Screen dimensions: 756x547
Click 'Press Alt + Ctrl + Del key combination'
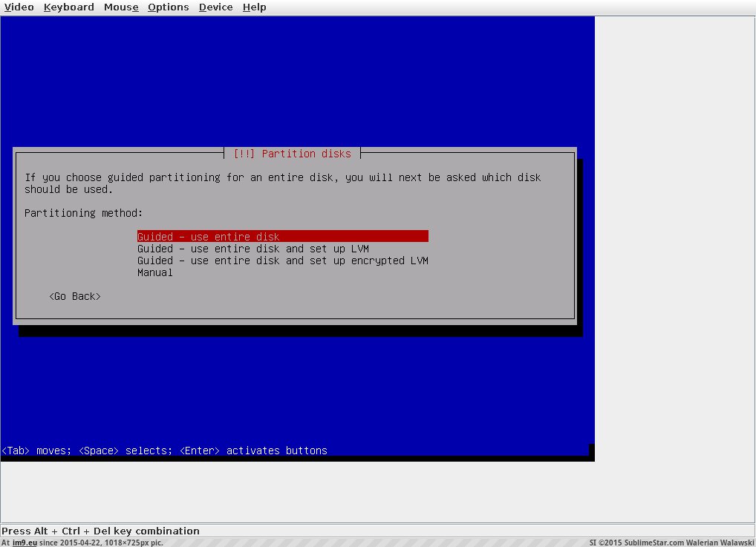pos(100,531)
